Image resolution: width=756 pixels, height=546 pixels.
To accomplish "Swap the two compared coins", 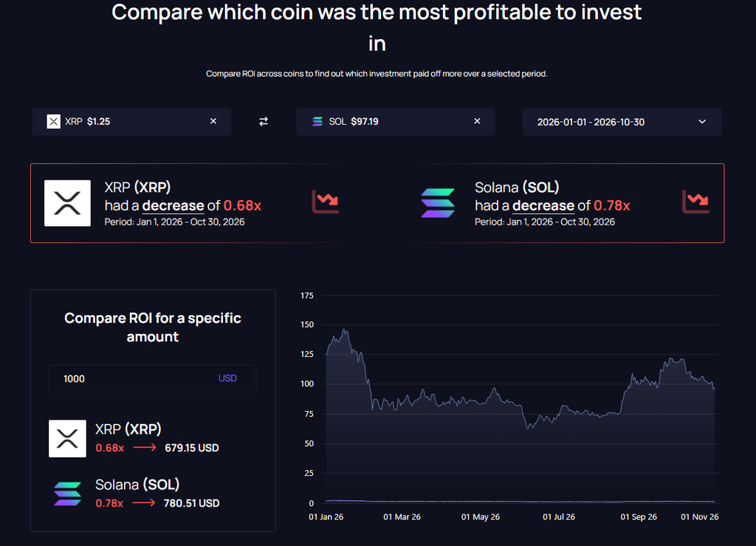I will 264,122.
